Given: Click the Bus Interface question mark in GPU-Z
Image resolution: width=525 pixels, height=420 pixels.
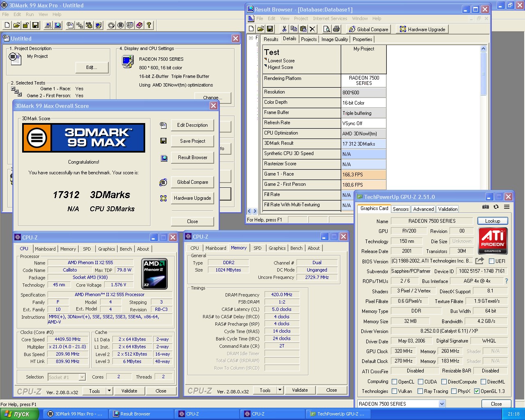Looking at the screenshot, I should [x=507, y=281].
